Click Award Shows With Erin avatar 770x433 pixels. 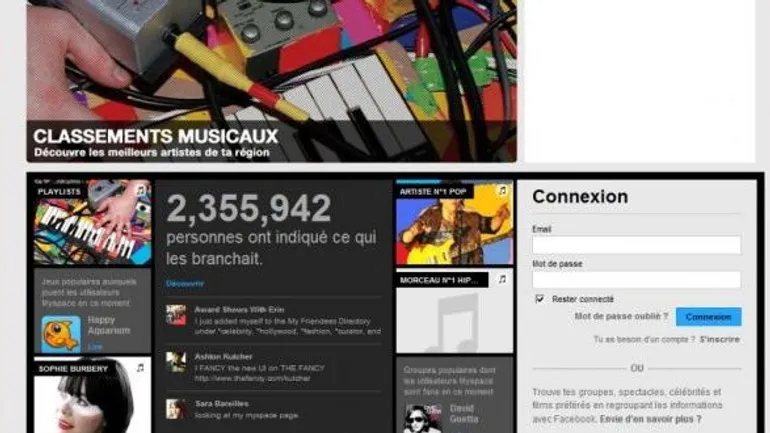click(176, 315)
